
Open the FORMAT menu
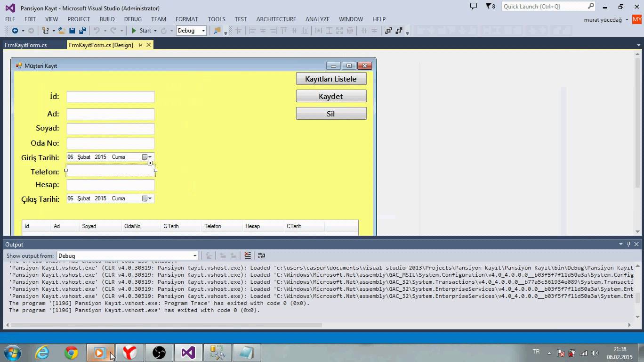click(x=187, y=19)
